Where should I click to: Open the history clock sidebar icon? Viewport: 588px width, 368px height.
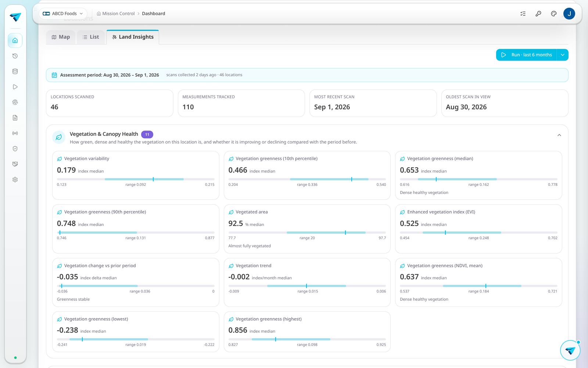pos(15,56)
